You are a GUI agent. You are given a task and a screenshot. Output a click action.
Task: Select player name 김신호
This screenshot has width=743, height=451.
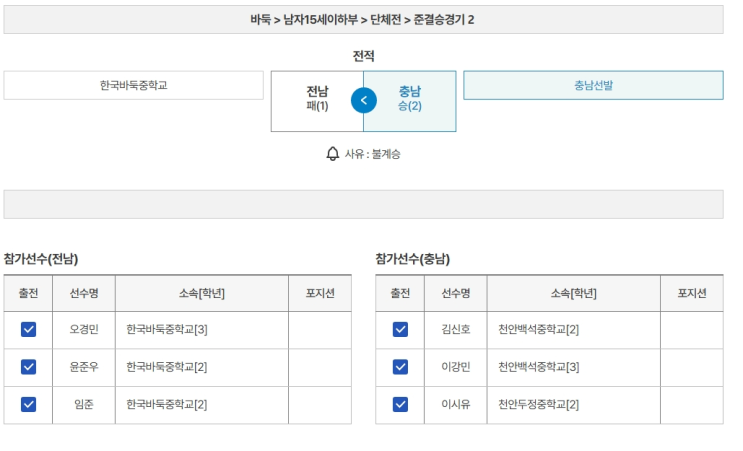pos(456,329)
